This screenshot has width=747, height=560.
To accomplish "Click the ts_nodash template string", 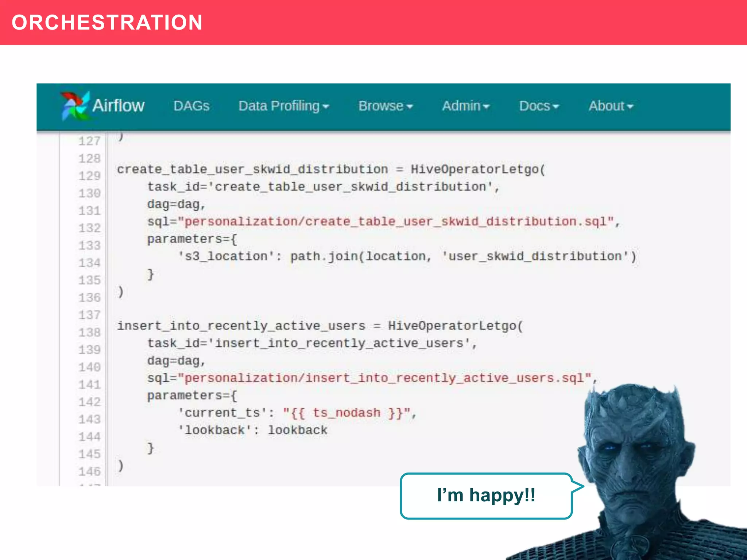I will coord(347,413).
